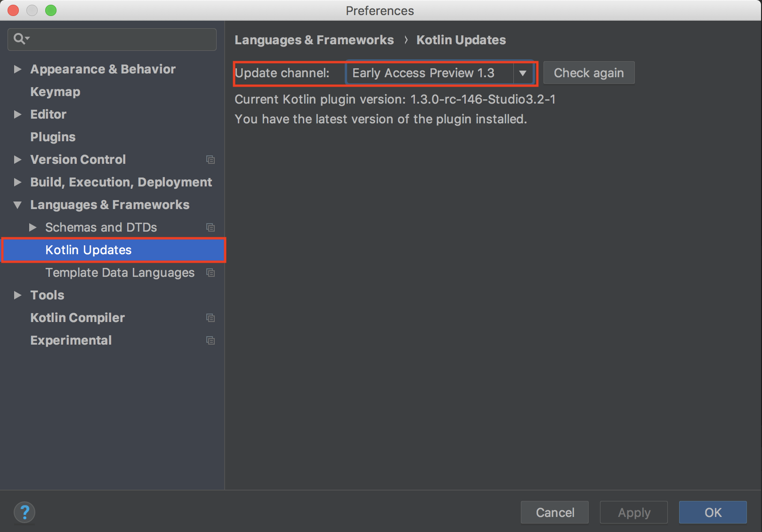
Task: Expand the Appearance & Behavior section
Action: pyautogui.click(x=18, y=69)
